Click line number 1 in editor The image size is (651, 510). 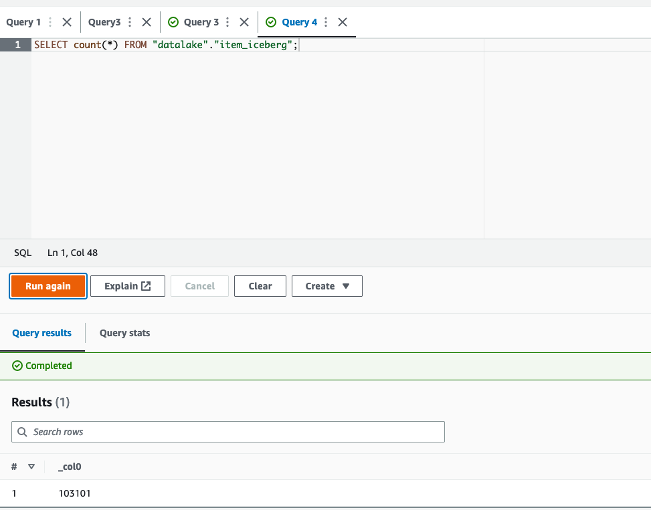[17, 45]
